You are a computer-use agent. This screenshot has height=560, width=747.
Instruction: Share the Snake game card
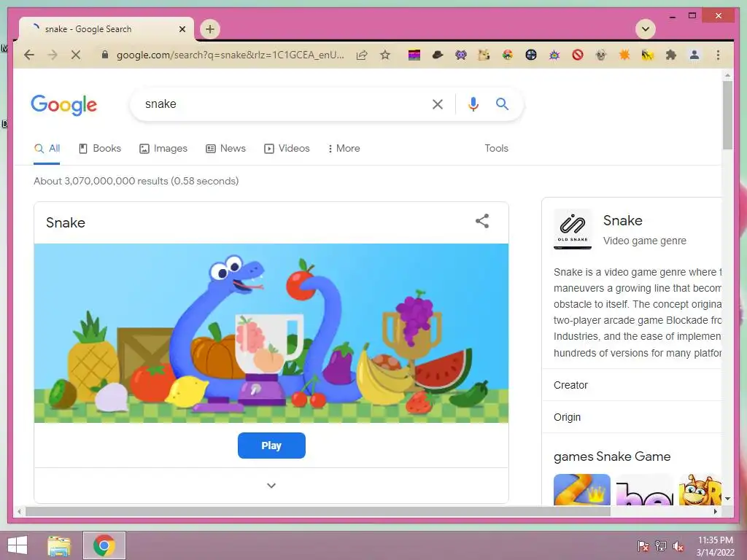click(x=482, y=221)
